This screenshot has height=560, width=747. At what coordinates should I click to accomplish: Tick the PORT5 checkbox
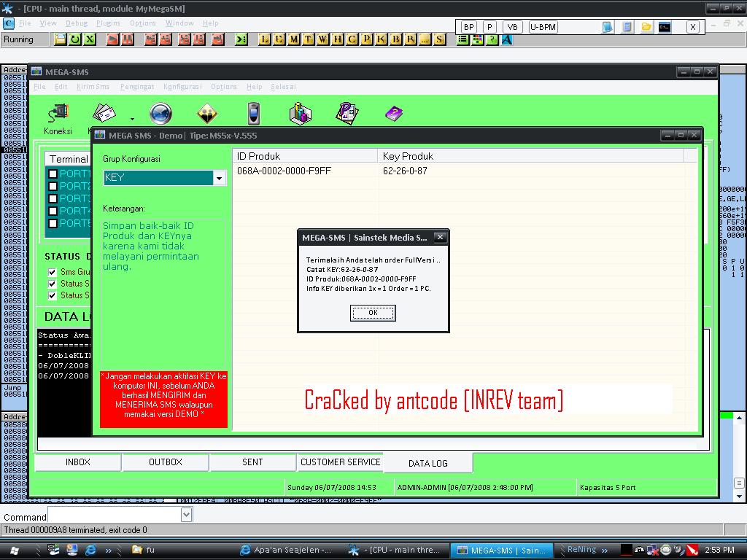point(53,223)
